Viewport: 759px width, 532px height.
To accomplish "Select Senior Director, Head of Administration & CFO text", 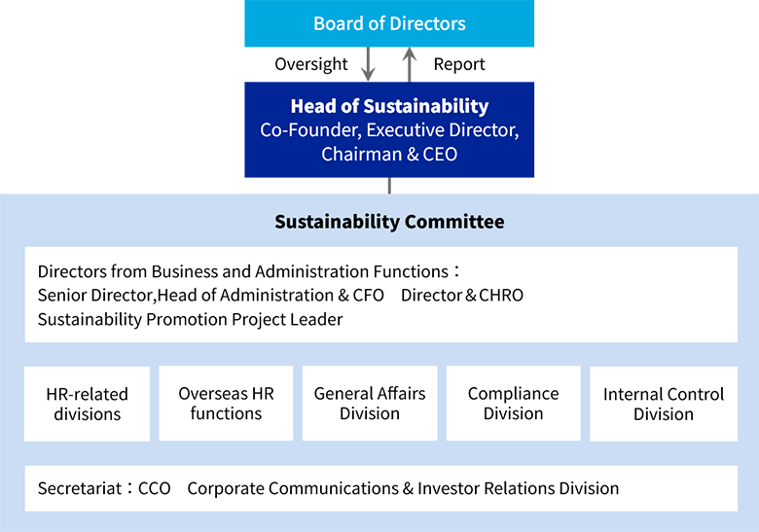I will (211, 295).
